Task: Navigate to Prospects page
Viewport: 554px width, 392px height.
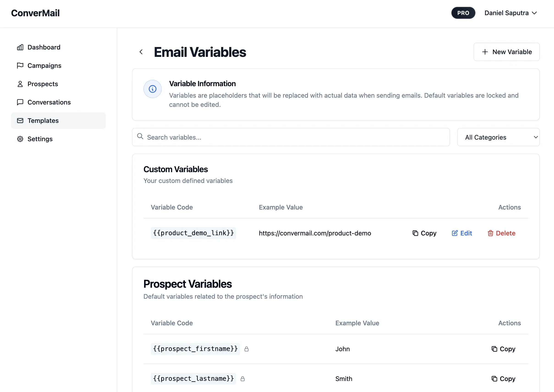Action: tap(42, 84)
